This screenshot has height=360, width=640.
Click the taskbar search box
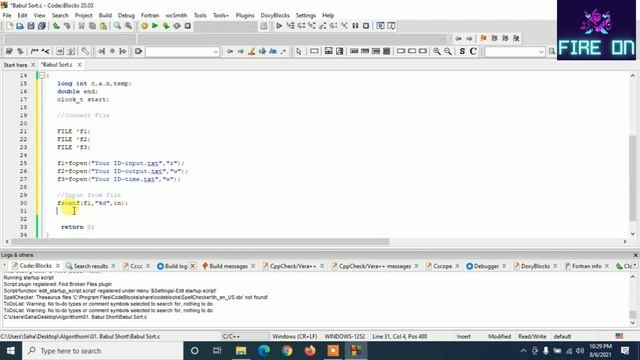103,351
